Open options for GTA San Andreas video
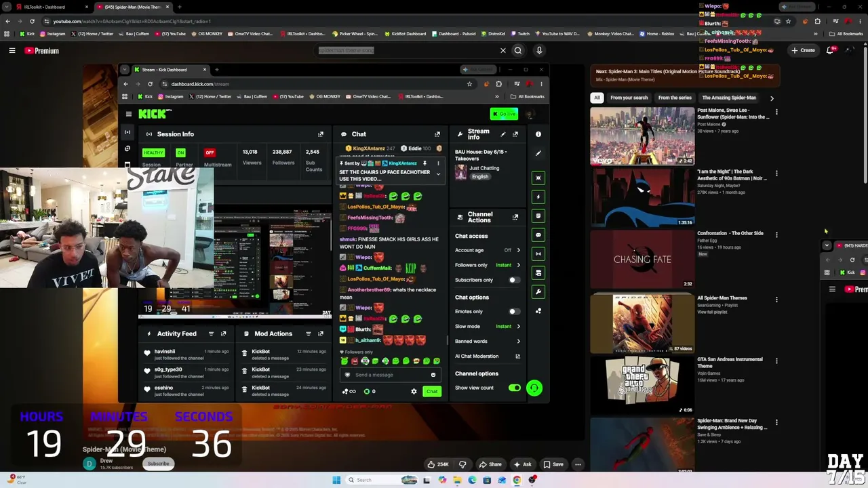The image size is (868, 488). 776,361
